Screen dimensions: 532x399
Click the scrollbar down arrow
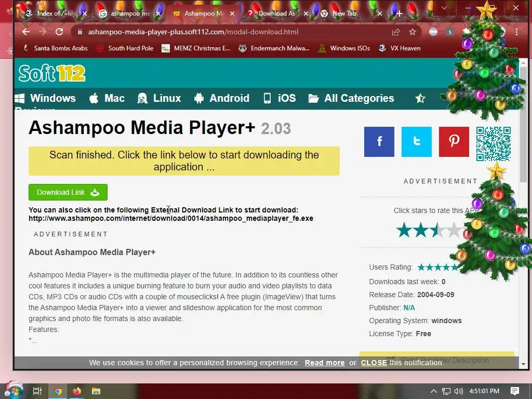coord(523,364)
